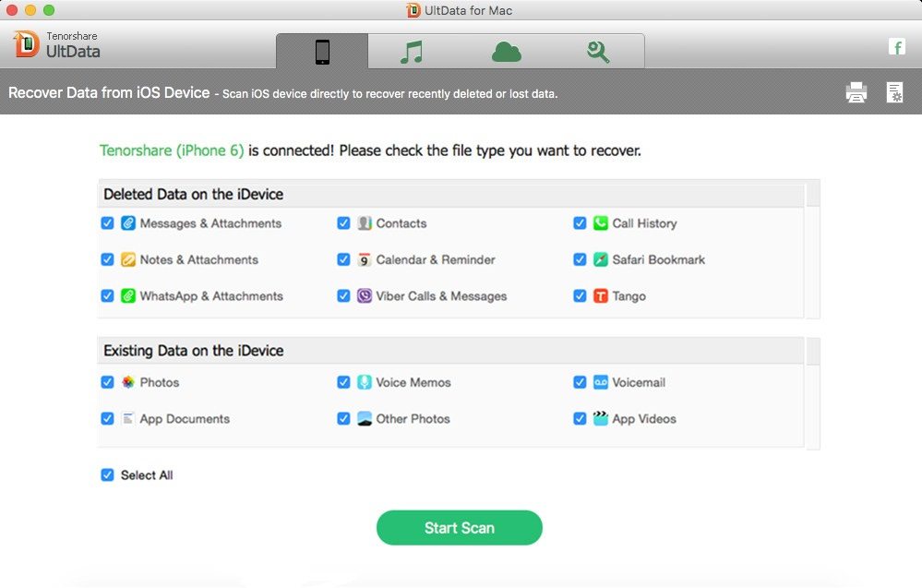Uncheck the App Documents checkbox
Image resolution: width=922 pixels, height=588 pixels.
[107, 419]
